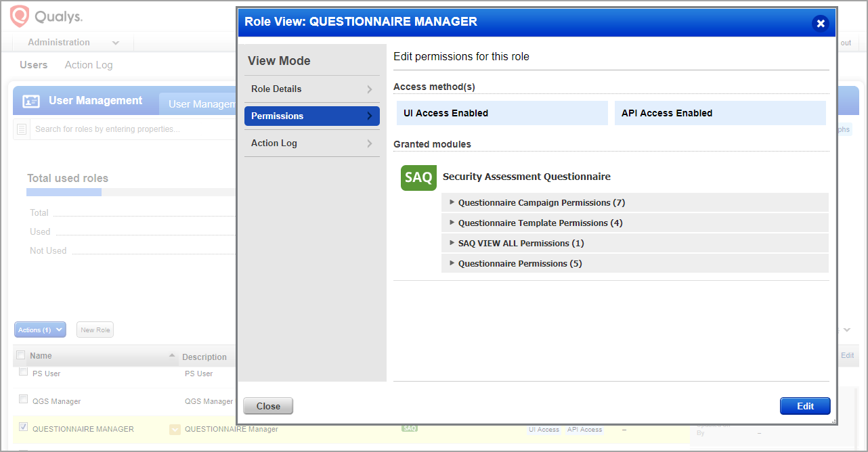Image resolution: width=868 pixels, height=452 pixels.
Task: Click the User Management panel icon
Action: (31, 101)
